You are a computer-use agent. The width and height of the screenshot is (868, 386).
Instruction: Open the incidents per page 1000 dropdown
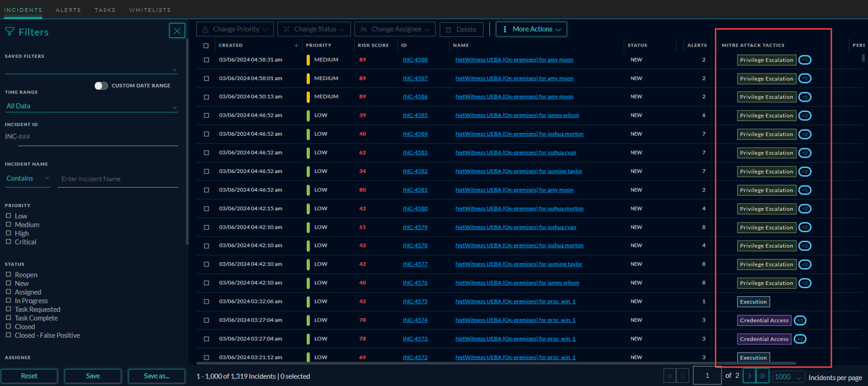789,377
